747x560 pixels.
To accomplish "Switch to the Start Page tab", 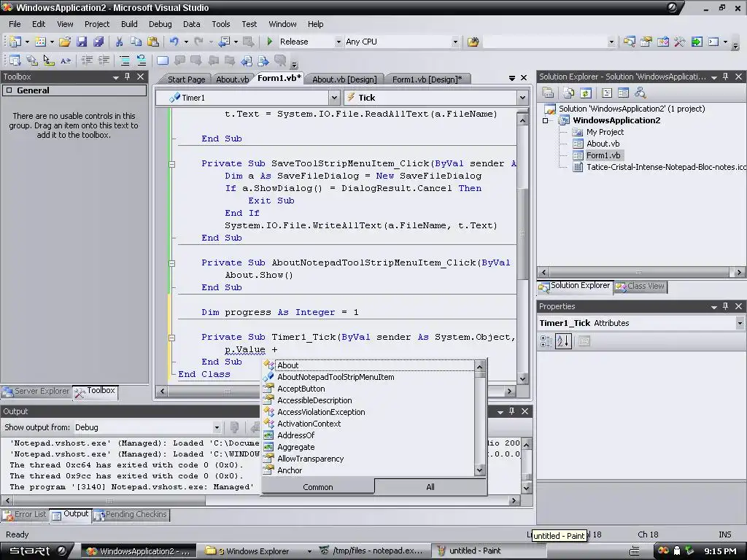I will [x=186, y=79].
